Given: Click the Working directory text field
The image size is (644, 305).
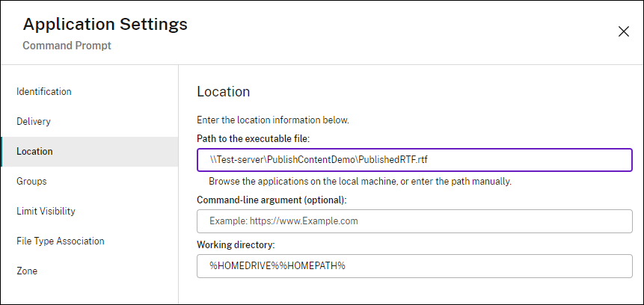Looking at the screenshot, I should pos(414,266).
